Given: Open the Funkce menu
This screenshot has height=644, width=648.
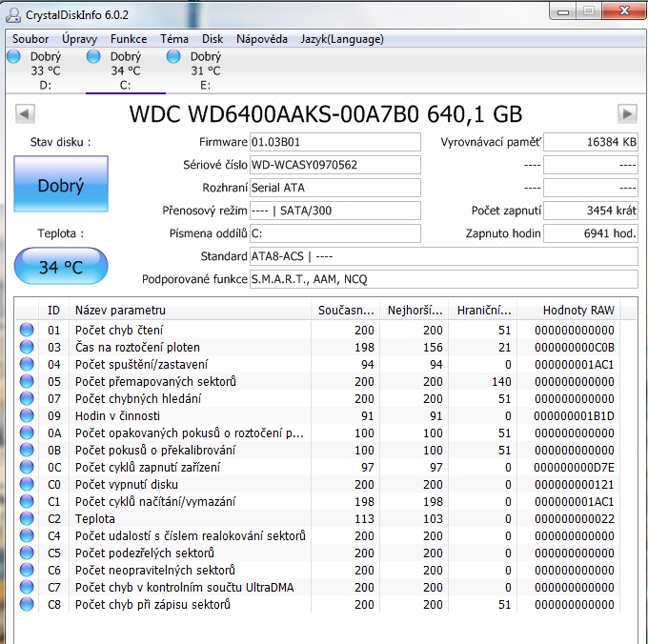Looking at the screenshot, I should (x=129, y=39).
